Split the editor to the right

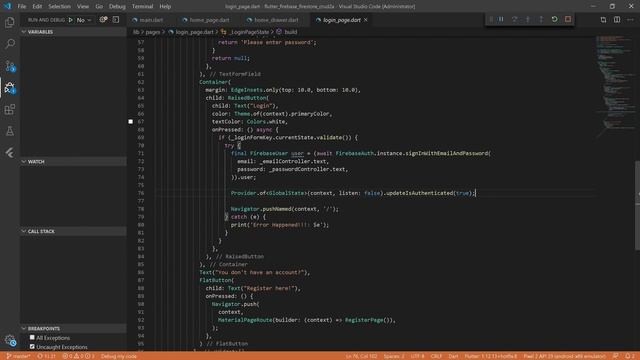(x=617, y=20)
